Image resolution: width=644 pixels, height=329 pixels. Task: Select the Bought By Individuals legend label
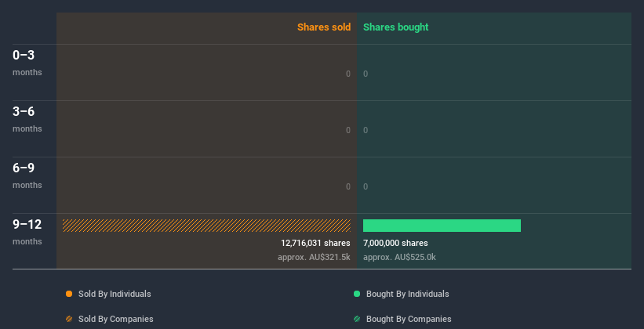[407, 294]
